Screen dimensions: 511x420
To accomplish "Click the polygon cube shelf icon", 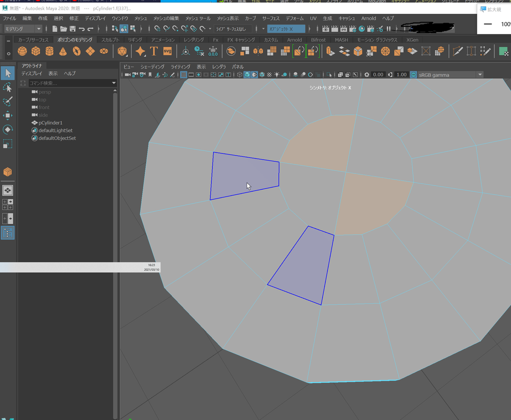I will tap(36, 51).
